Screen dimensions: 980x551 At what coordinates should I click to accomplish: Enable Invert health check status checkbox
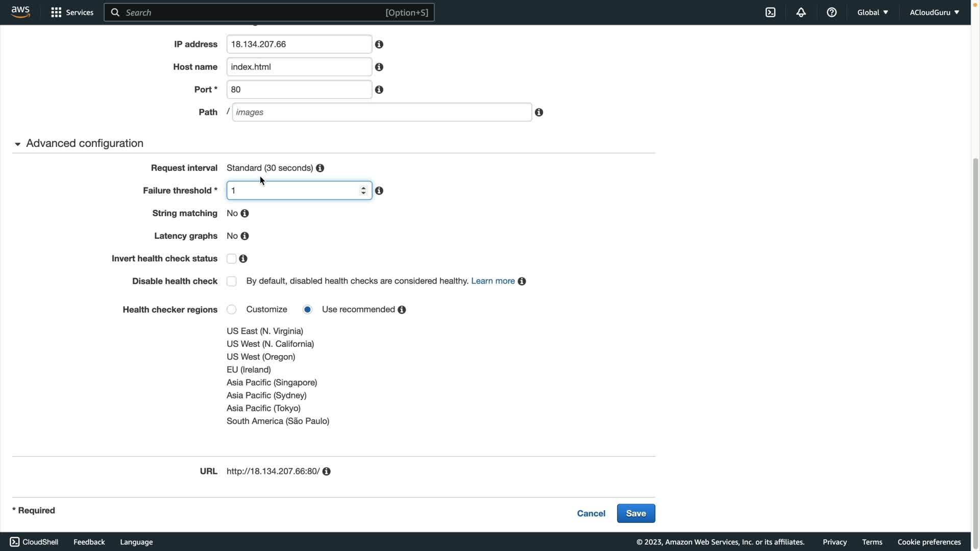(x=232, y=259)
